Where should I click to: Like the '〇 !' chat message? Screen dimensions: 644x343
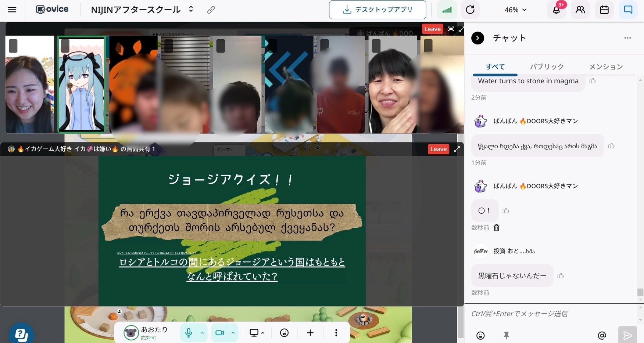[506, 211]
